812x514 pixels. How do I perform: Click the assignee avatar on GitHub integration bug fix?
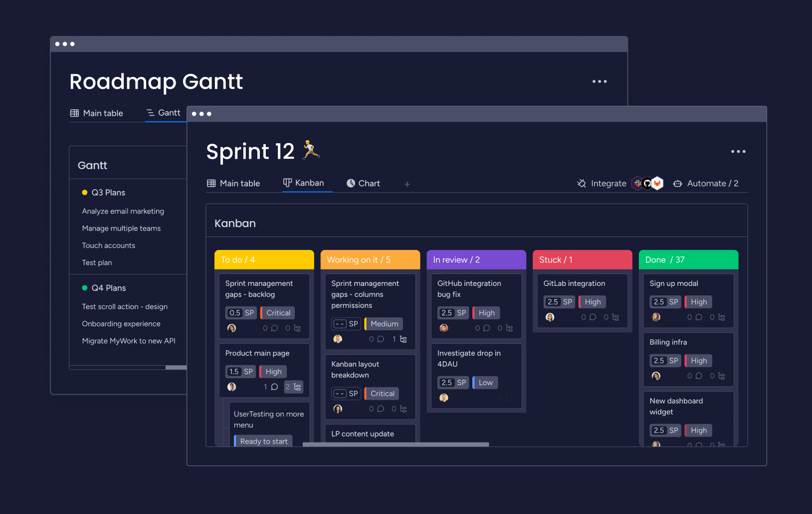[x=444, y=328]
